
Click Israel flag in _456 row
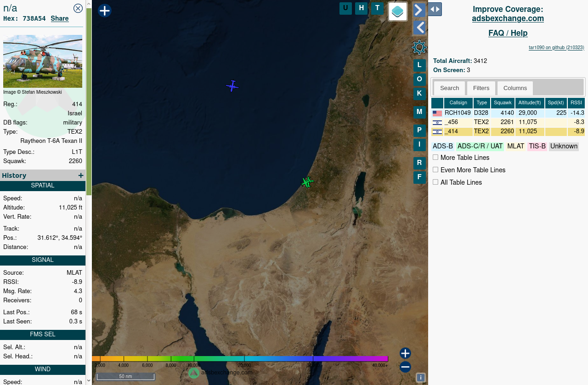[x=437, y=123]
